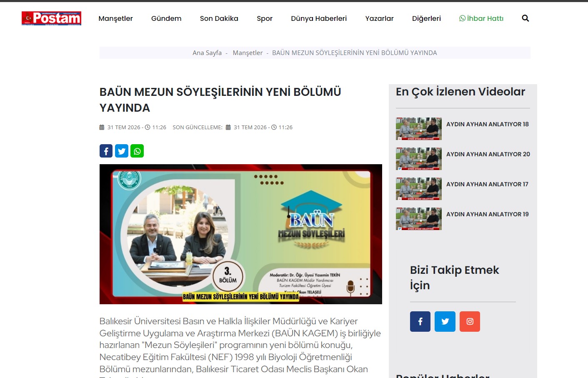Image resolution: width=588 pixels, height=378 pixels.
Task: Expand the Diğerleri menu
Action: click(x=426, y=18)
